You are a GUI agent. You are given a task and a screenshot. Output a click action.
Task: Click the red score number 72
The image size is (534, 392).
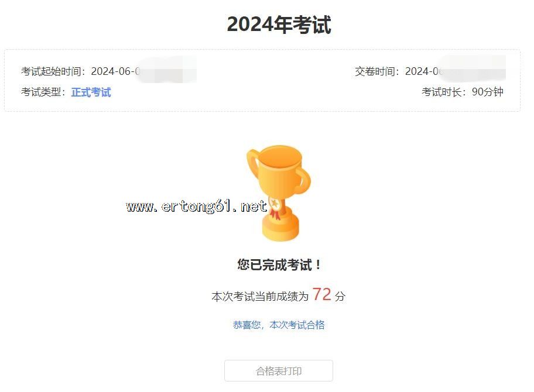(322, 294)
